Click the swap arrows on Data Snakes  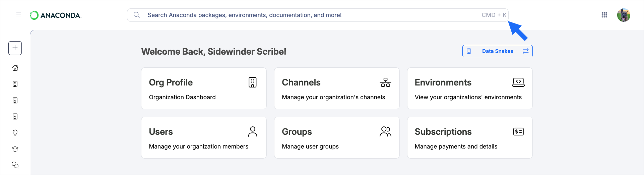click(525, 51)
